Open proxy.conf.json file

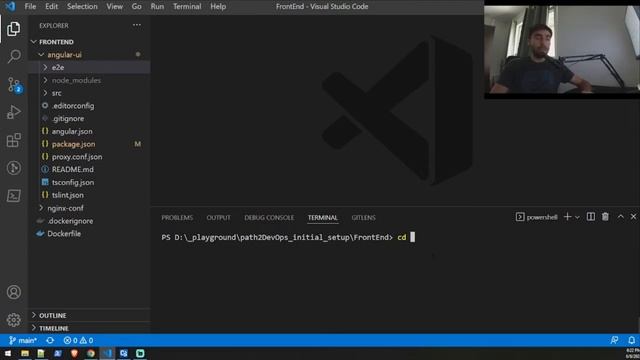89,157
